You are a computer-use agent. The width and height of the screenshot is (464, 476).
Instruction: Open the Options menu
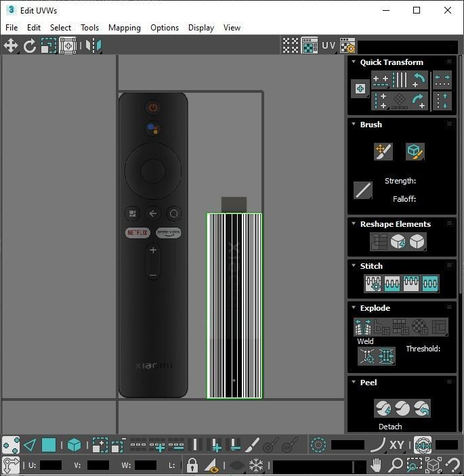(x=165, y=28)
